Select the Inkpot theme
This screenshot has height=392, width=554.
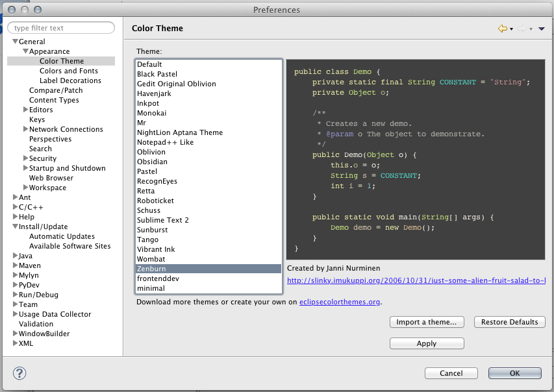208,103
